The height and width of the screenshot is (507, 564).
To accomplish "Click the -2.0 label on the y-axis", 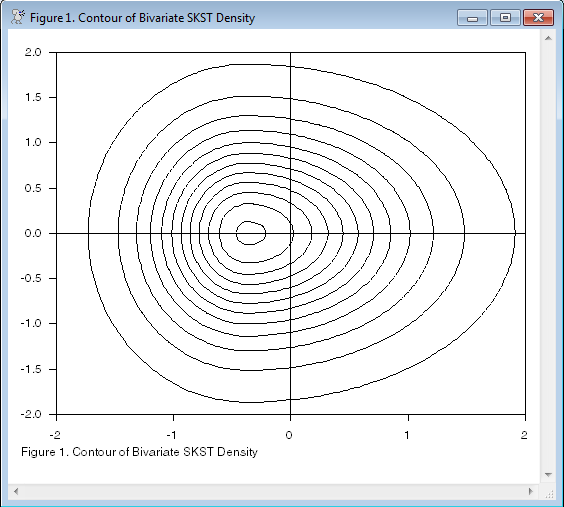I will (31, 414).
